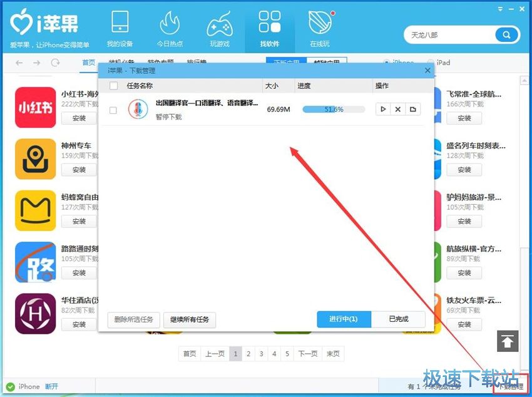
Task: Select the iPhone radio button
Action: [x=386, y=63]
